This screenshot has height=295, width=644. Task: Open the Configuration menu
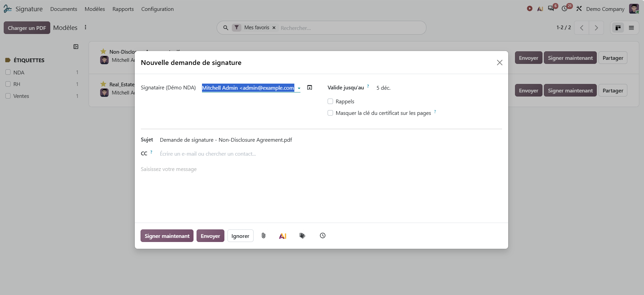tap(158, 9)
